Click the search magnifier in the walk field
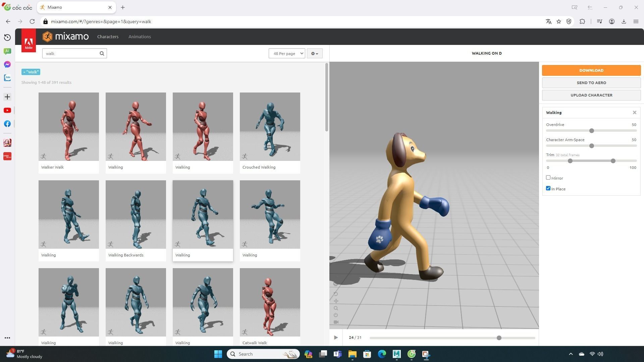644x362 pixels. coord(102,53)
